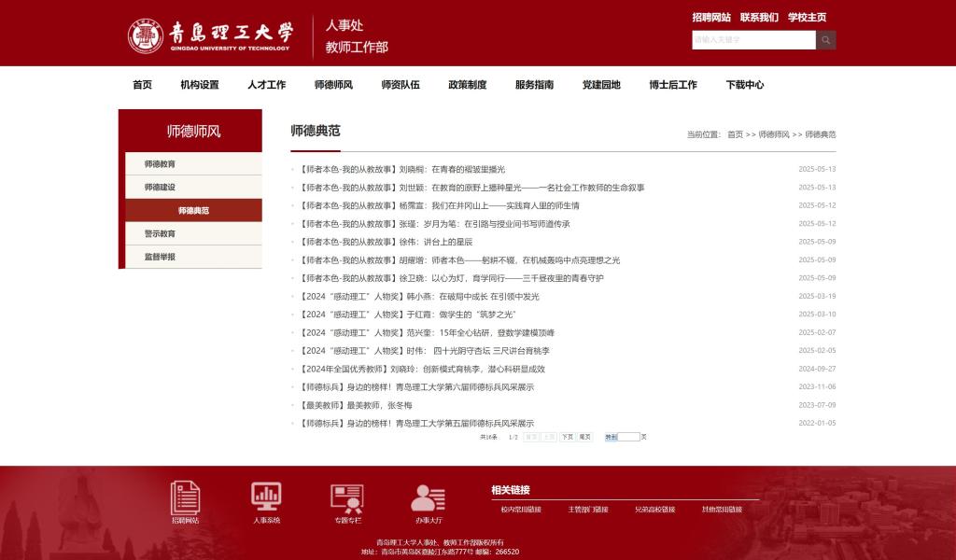Select 师德建设 in the sidebar

coord(193,187)
